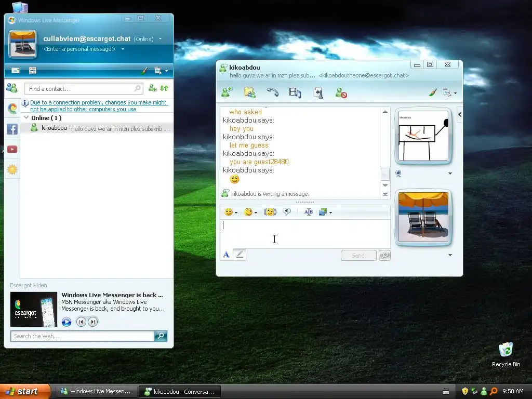
Task: Add a contact using the green plus icon
Action: [152, 88]
